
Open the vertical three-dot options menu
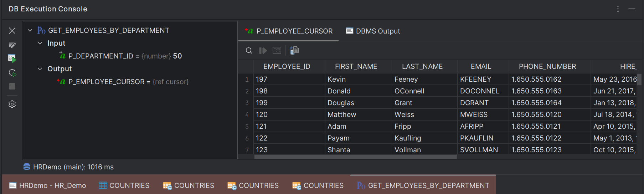pos(618,9)
